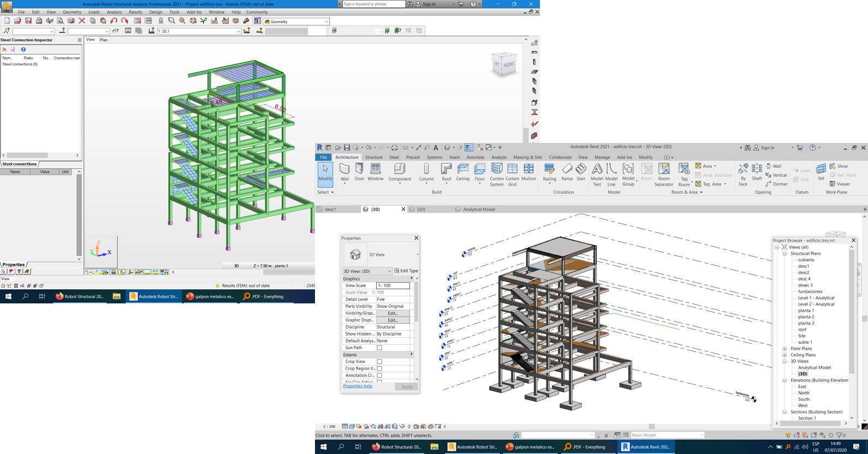Click Save icon in Robot toolbar
Image resolution: width=868 pixels, height=454 pixels.
point(28,21)
